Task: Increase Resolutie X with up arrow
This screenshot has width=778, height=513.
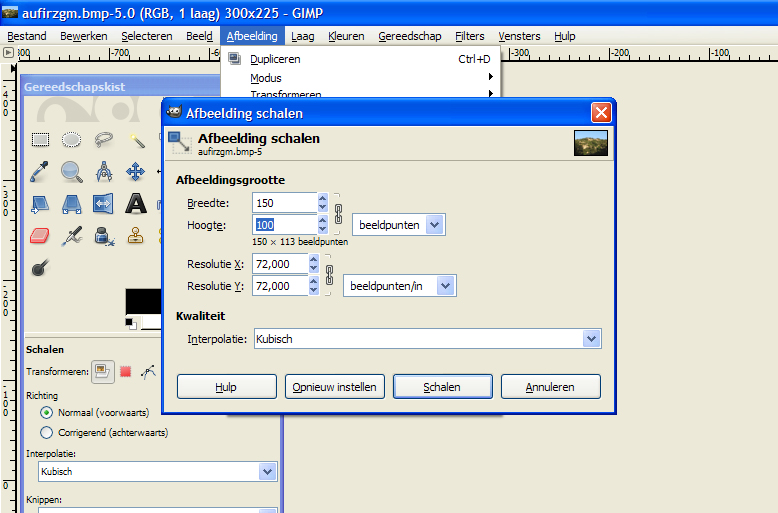Action: (x=314, y=259)
